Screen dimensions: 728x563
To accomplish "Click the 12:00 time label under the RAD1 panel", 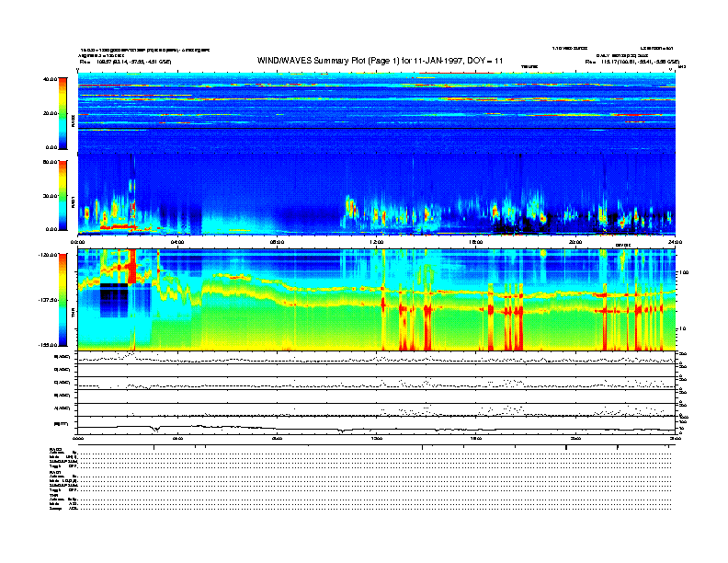I will pos(377,242).
